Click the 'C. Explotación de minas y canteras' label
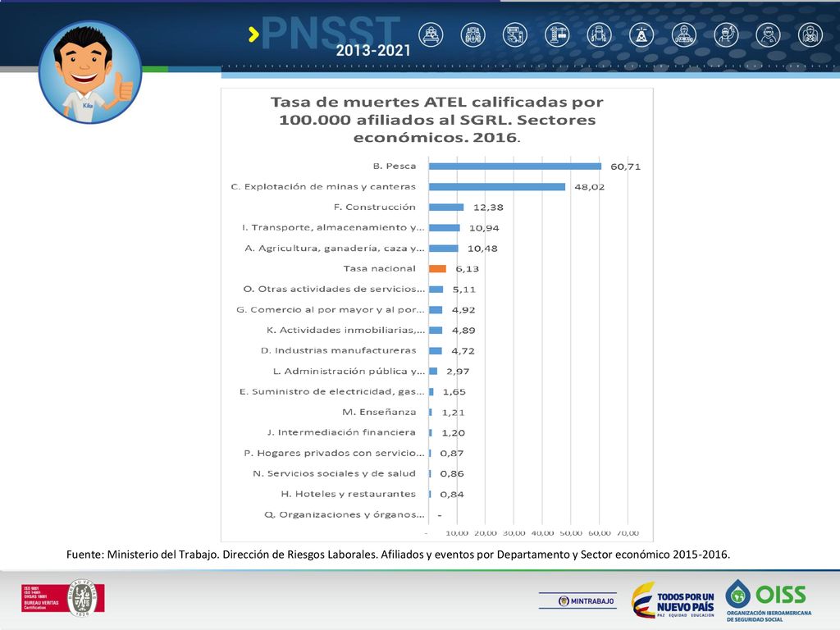 (323, 186)
